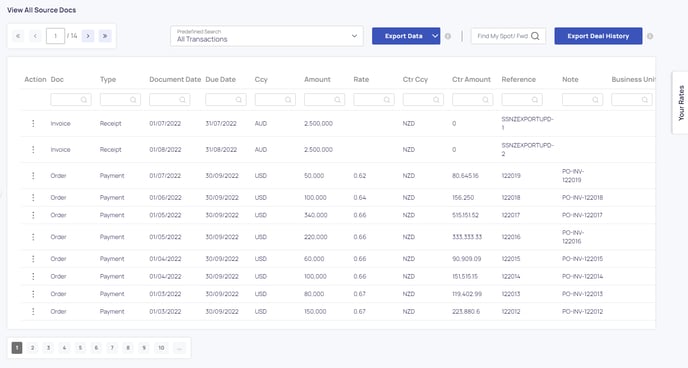The height and width of the screenshot is (368, 688).
Task: Go to the first page using double-left arrow
Action: (18, 36)
